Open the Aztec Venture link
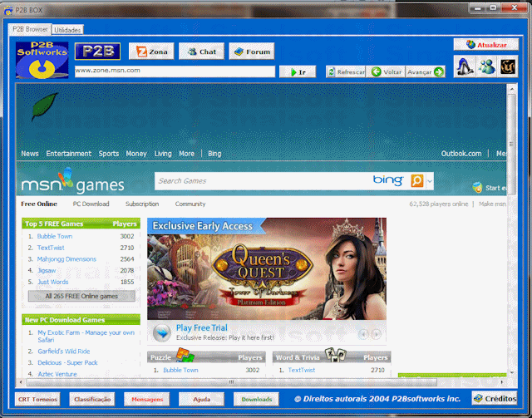This screenshot has width=532, height=418. 57,374
